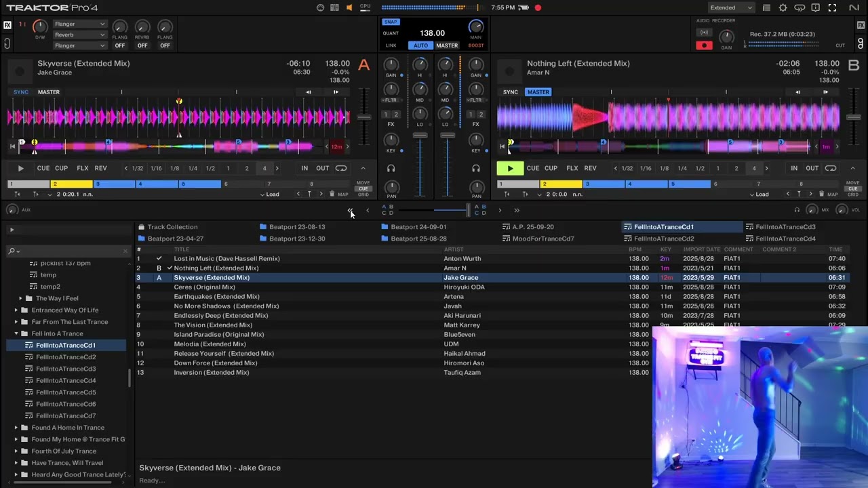Click the headphone cue icon for deck A
868x488 pixels.
[x=391, y=168]
